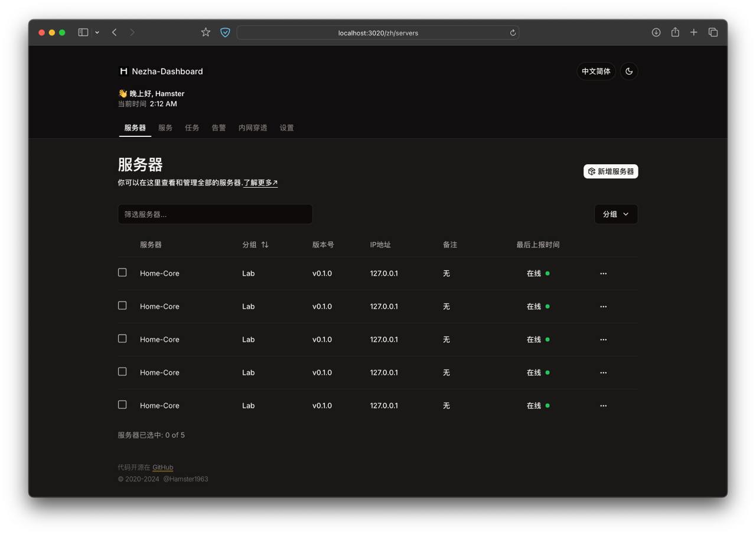Click the Nezha-Dashboard logo icon
756x535 pixels.
coord(123,71)
